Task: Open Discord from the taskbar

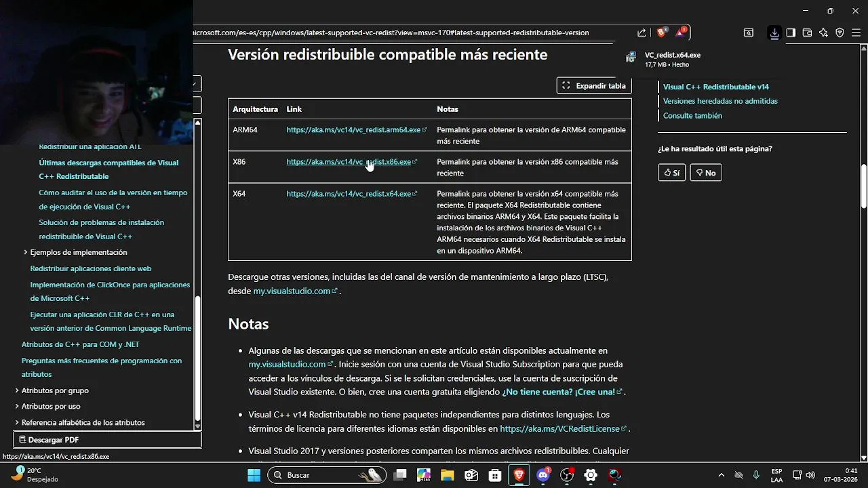Action: tap(543, 475)
